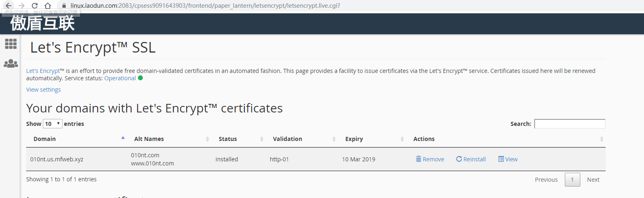Click the Operational service status link
This screenshot has height=198, width=644.
click(120, 78)
